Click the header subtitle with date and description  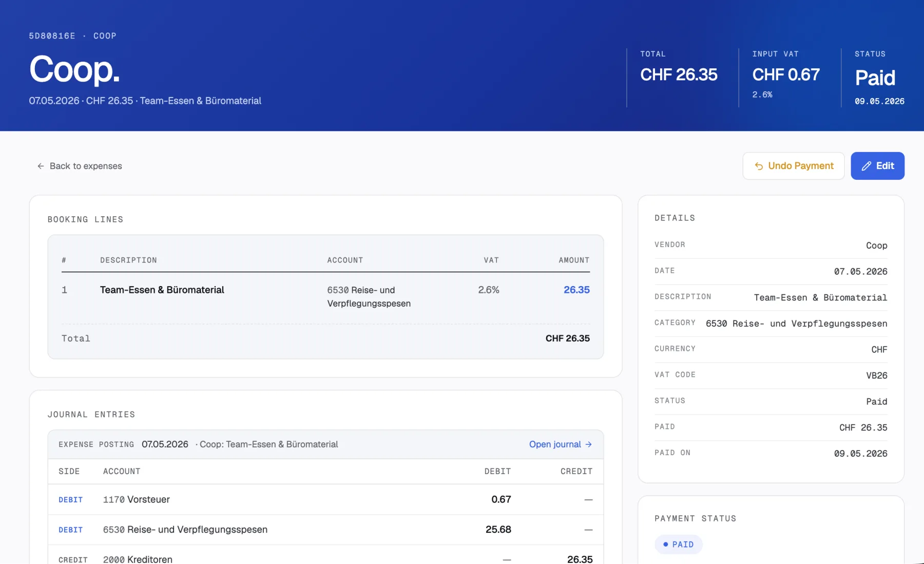click(x=145, y=101)
